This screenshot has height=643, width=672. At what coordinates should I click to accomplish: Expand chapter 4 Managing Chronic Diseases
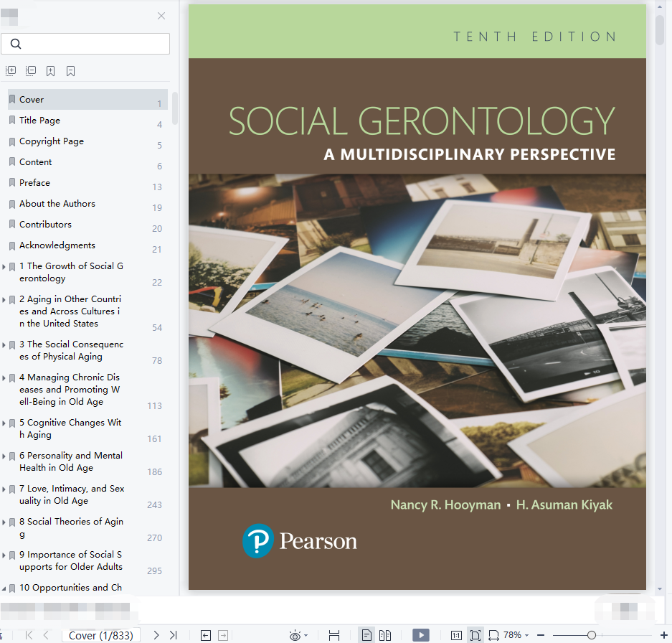click(x=4, y=378)
